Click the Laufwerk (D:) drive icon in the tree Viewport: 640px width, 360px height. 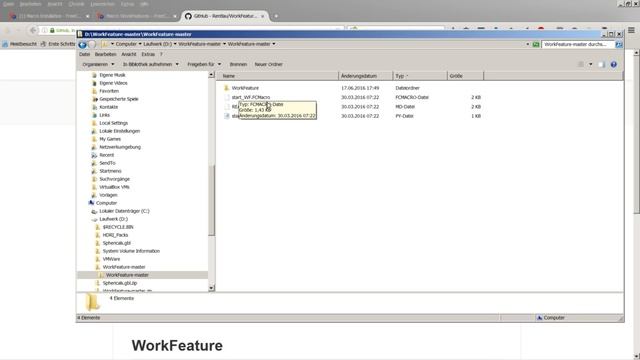[94, 219]
